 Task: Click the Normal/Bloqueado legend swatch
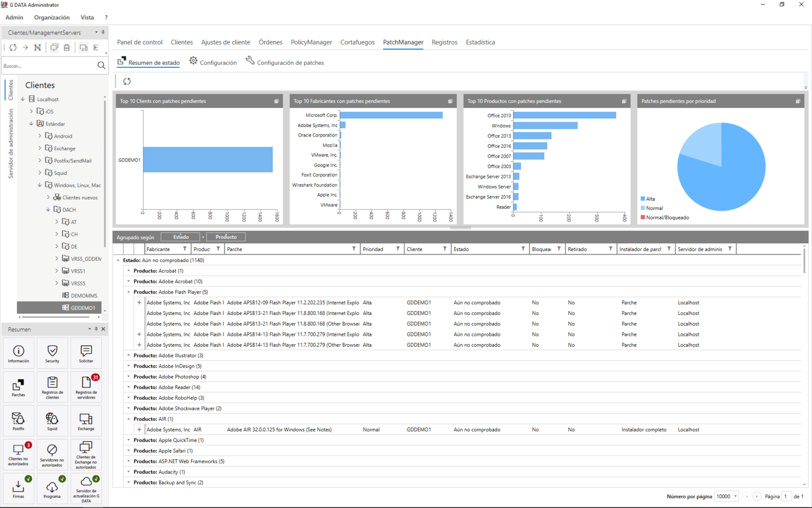(643, 217)
